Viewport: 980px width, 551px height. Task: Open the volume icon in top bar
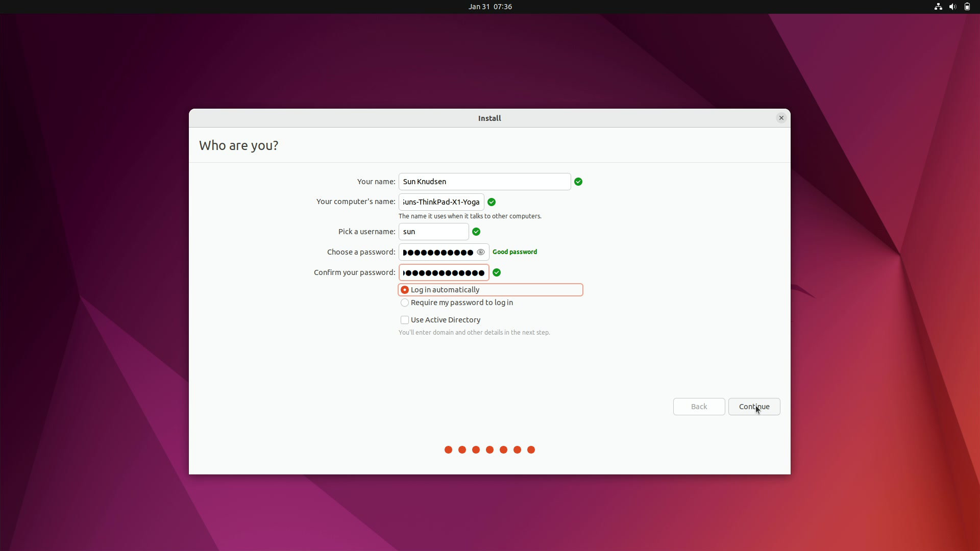(952, 7)
